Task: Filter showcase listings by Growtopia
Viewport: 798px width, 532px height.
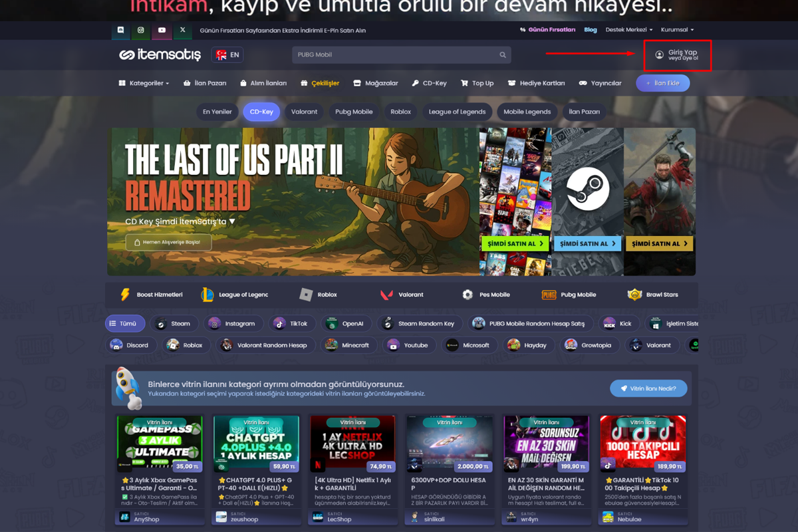Action: [x=589, y=345]
